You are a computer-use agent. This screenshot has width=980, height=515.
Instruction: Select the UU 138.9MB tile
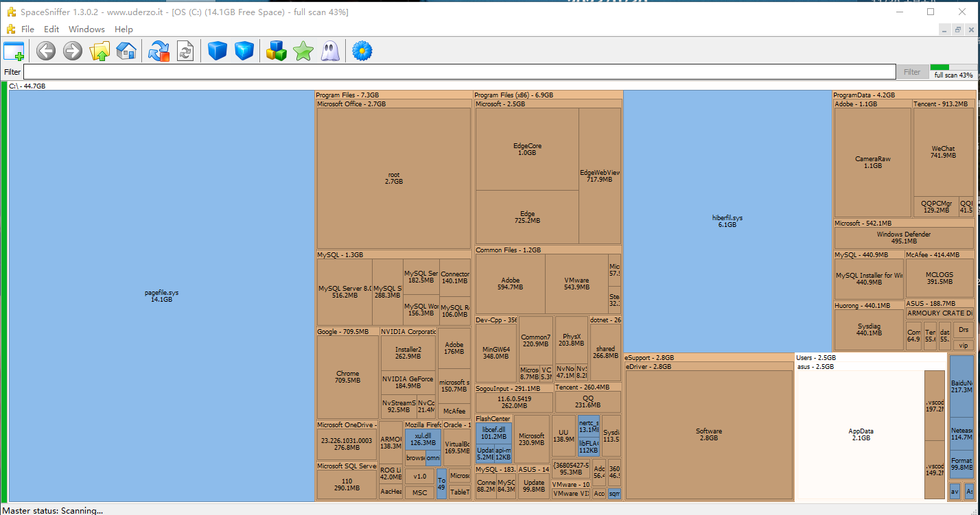(563, 435)
